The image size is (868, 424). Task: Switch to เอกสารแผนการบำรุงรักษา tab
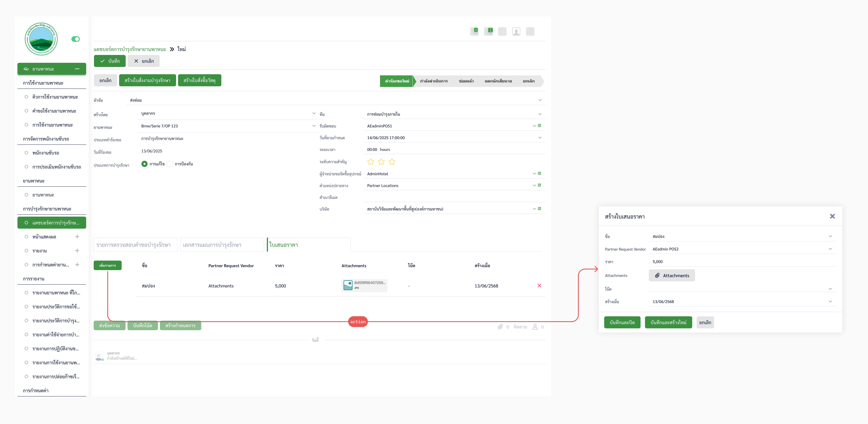[222, 245]
